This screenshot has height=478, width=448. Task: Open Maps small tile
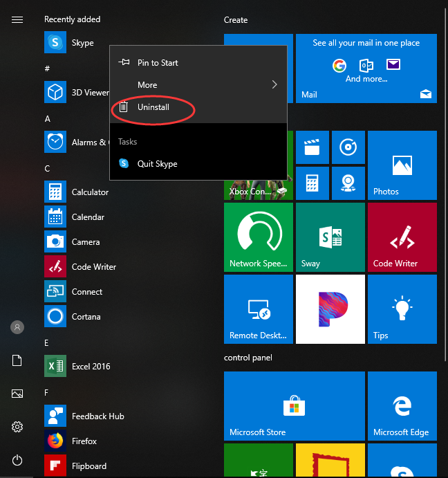[x=348, y=183]
